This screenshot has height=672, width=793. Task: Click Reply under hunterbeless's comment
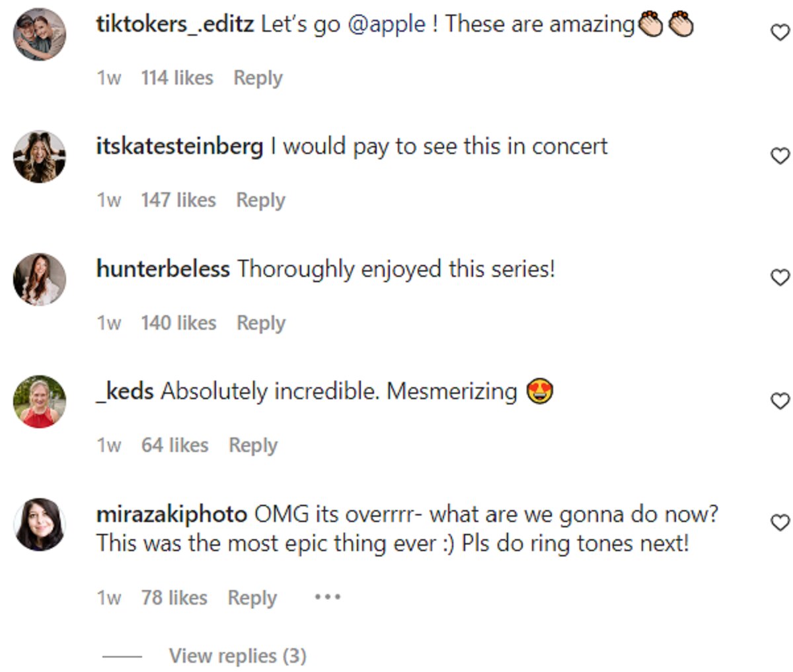coord(261,323)
